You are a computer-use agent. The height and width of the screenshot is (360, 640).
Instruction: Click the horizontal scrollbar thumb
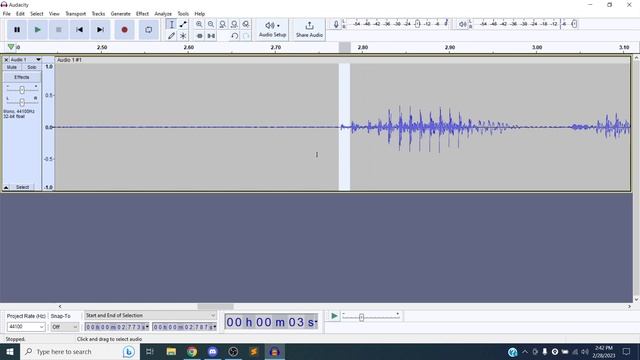tap(216, 307)
